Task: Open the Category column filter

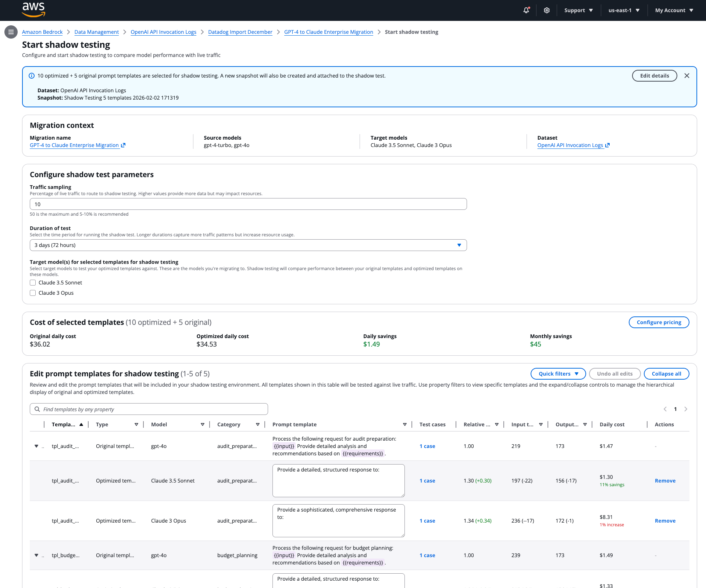Action: 258,424
